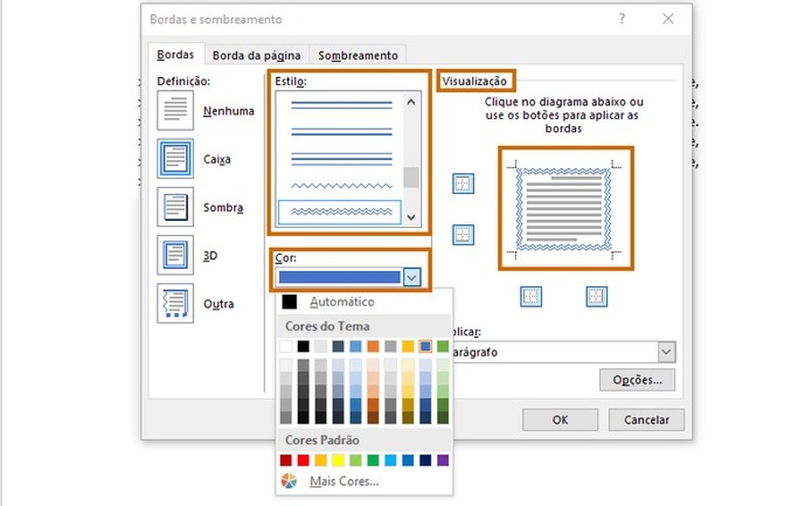
Task: Toggle the right border button below preview
Action: tap(597, 296)
